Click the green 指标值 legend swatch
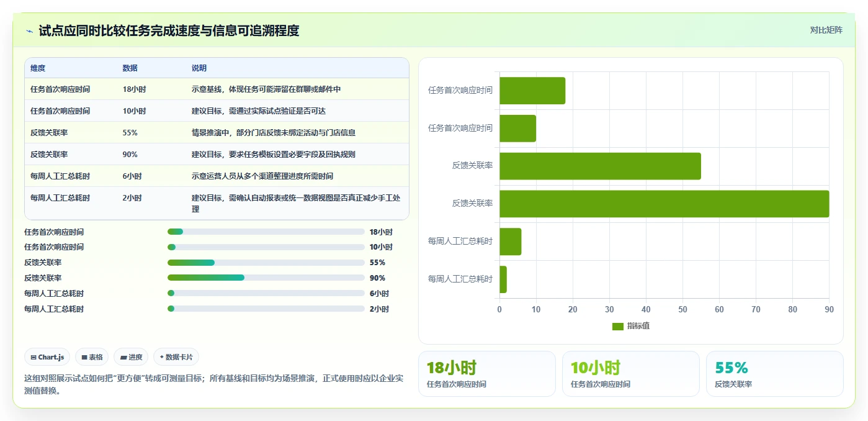868x421 pixels. (x=617, y=326)
